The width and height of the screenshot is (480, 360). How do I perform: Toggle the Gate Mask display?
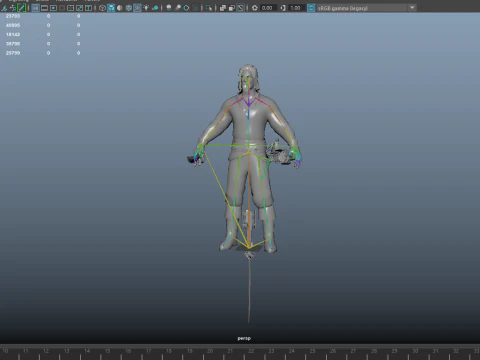[x=62, y=8]
